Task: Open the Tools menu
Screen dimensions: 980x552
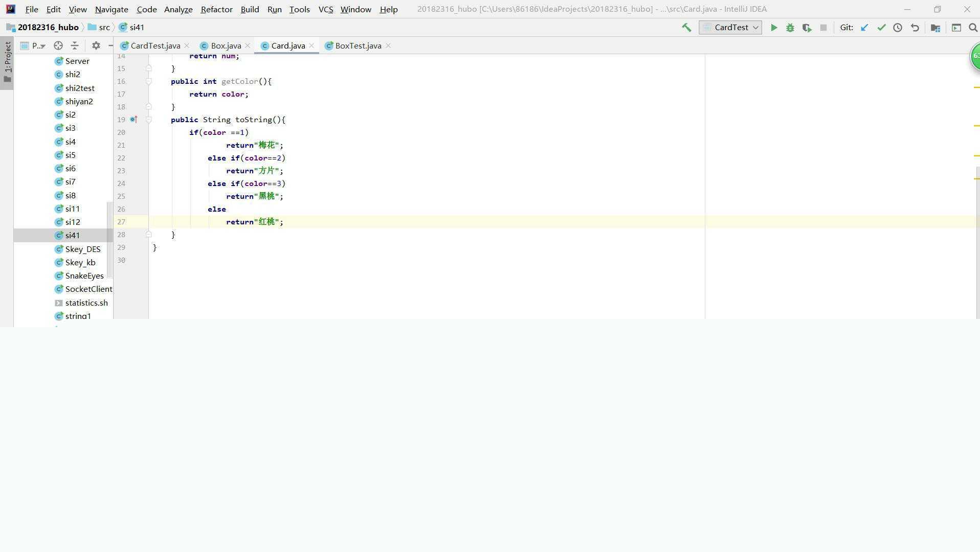Action: [300, 9]
